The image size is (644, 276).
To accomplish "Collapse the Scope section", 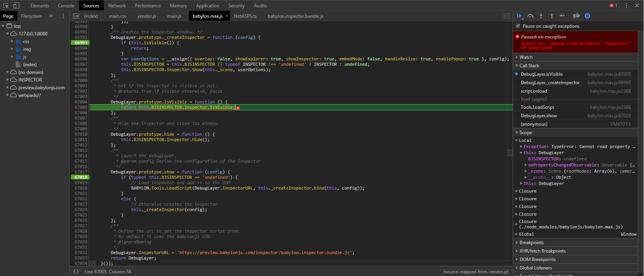I will click(575, 133).
